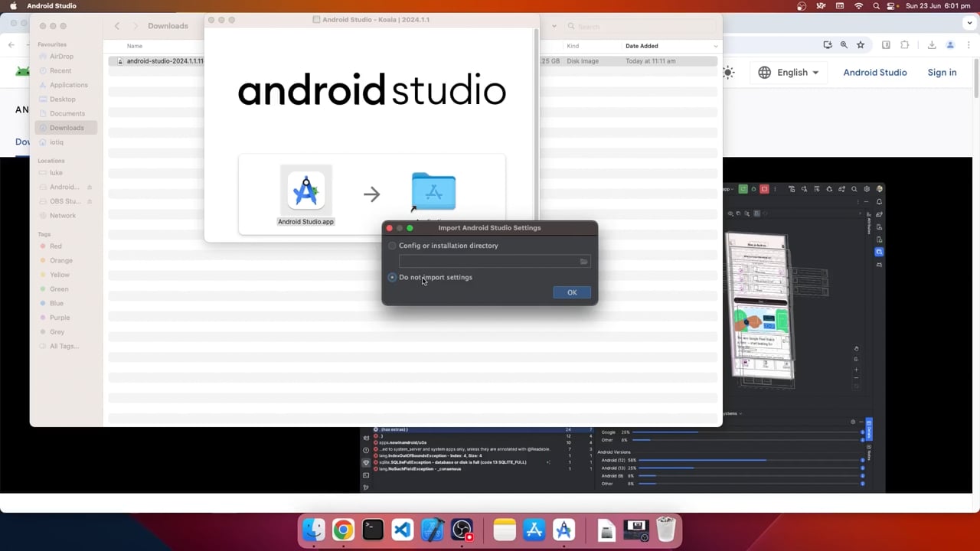Open Xcode from the Dock

433,530
